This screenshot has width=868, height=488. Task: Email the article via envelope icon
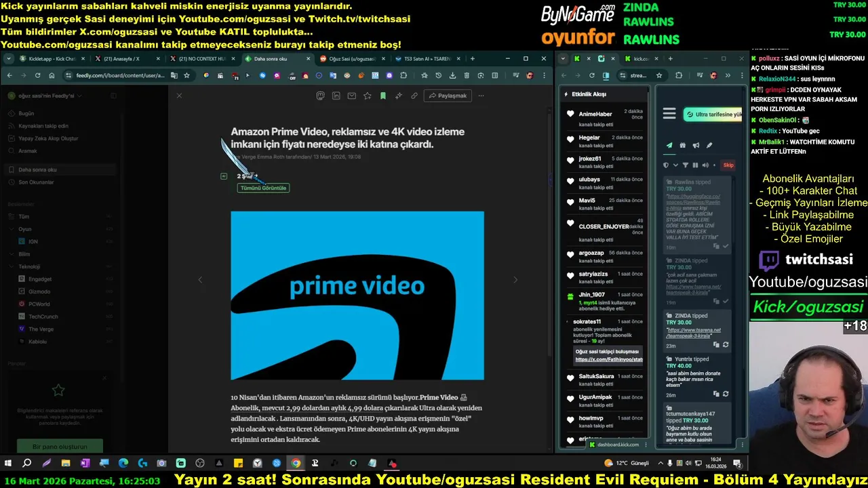(351, 96)
